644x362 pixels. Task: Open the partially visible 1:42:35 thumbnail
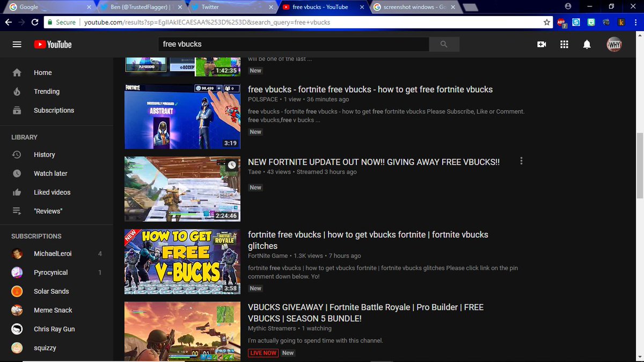182,67
